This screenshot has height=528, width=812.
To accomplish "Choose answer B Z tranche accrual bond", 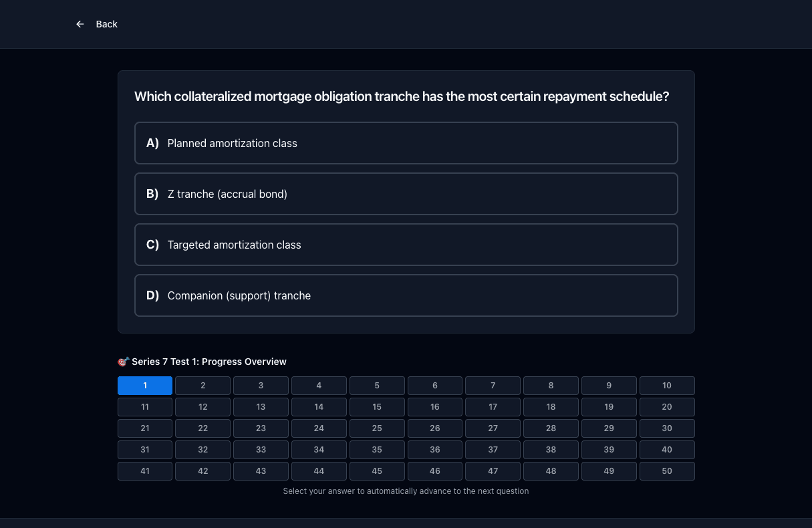I will (x=406, y=194).
